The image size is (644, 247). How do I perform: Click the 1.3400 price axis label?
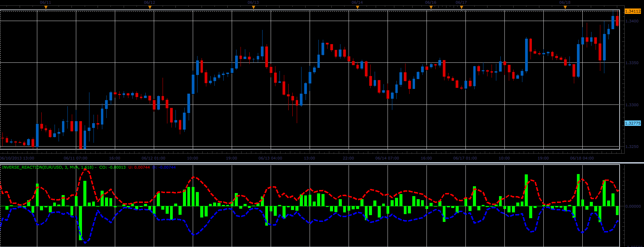[631, 21]
